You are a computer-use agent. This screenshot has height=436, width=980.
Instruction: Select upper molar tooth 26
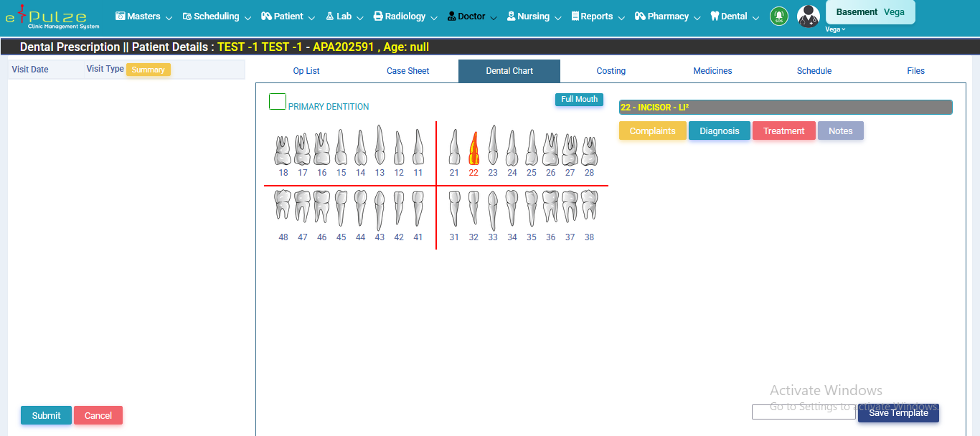point(550,150)
